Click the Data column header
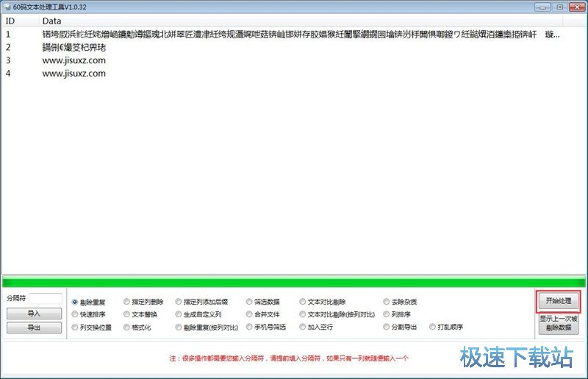 click(301, 21)
